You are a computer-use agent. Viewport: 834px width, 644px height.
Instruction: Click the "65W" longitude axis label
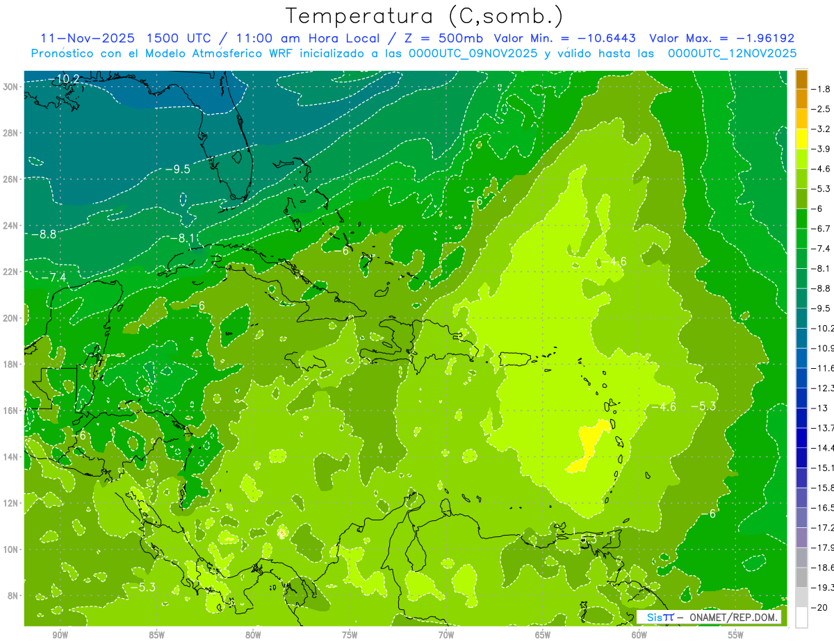coord(543,635)
